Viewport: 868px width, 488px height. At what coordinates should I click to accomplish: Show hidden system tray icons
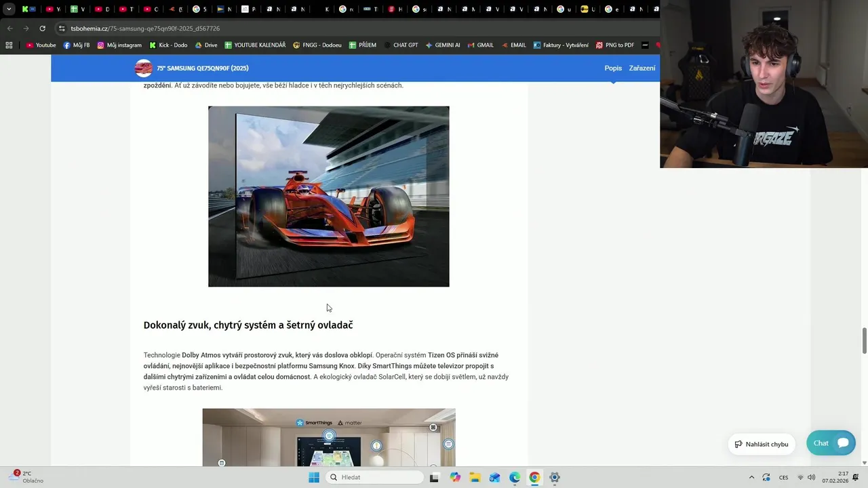(x=751, y=477)
